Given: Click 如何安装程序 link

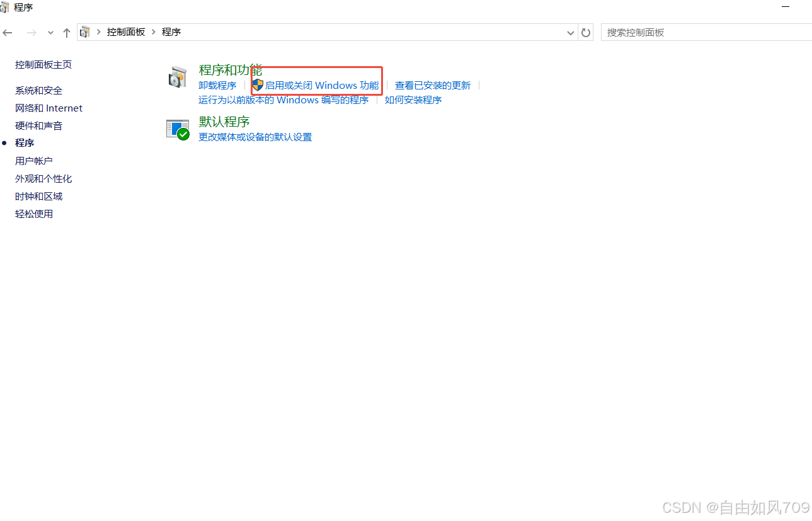Looking at the screenshot, I should click(x=413, y=100).
